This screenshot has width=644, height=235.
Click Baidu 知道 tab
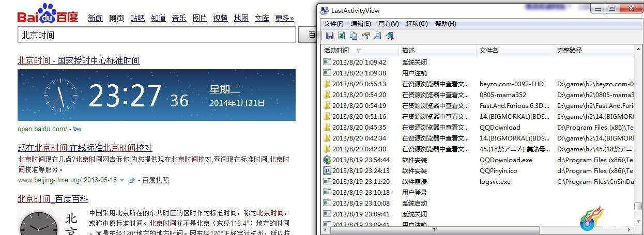[158, 18]
